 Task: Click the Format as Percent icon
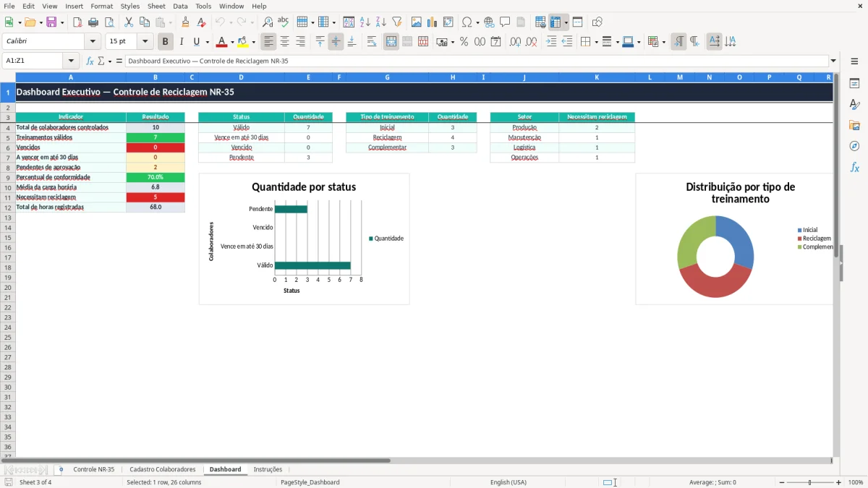464,42
